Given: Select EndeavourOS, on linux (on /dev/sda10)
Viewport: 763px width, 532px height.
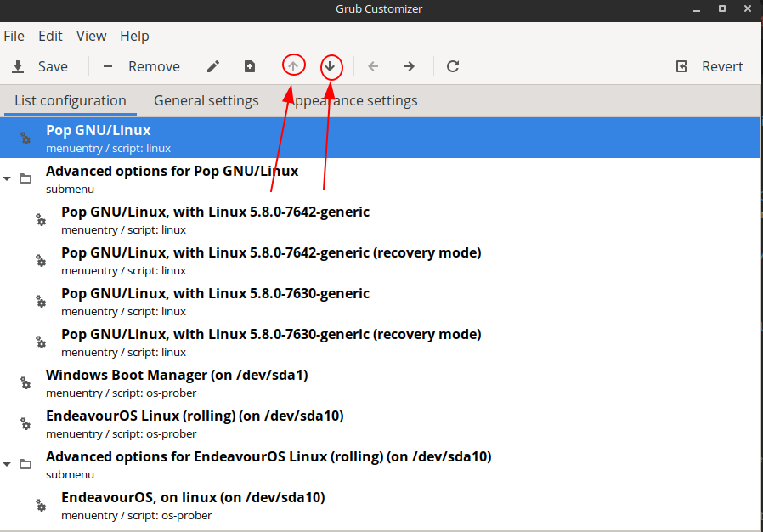Looking at the screenshot, I should coord(380,505).
